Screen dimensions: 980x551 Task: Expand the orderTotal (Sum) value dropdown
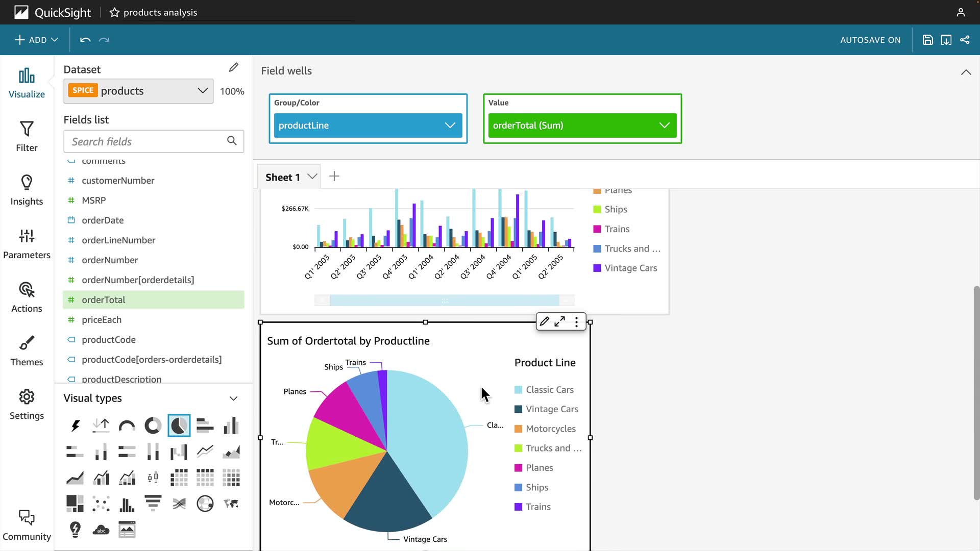click(664, 126)
